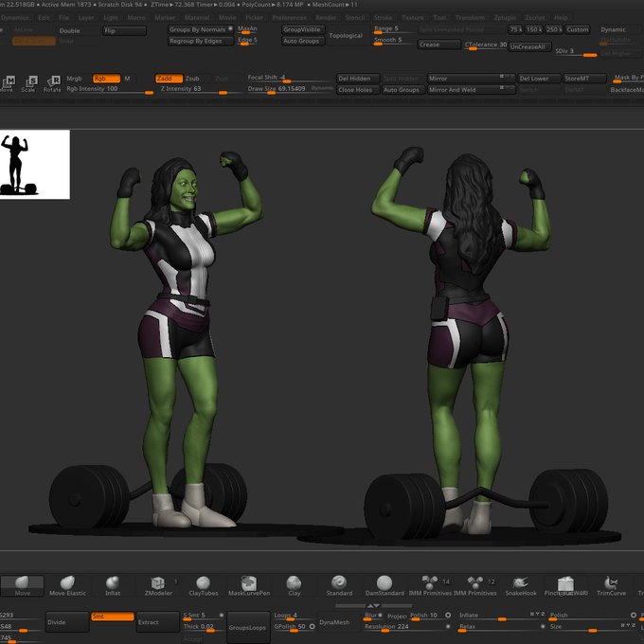Click the Del Lower button
Screen dimensions: 644x644
(x=539, y=79)
